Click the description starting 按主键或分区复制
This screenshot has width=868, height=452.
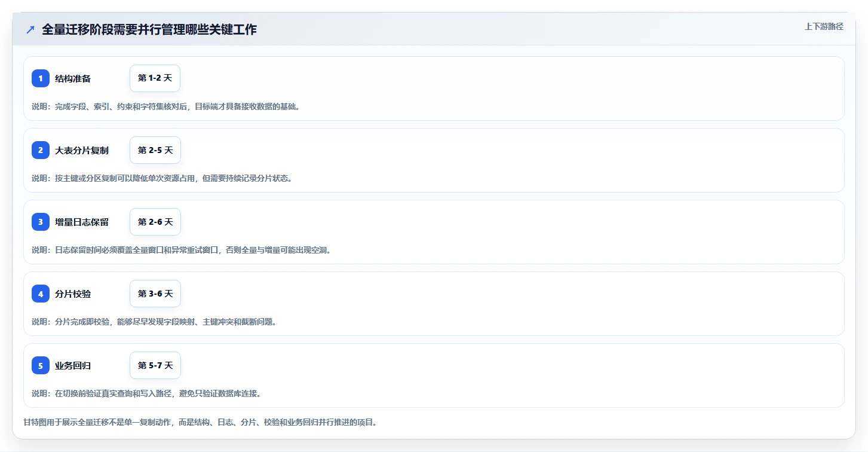pyautogui.click(x=162, y=178)
